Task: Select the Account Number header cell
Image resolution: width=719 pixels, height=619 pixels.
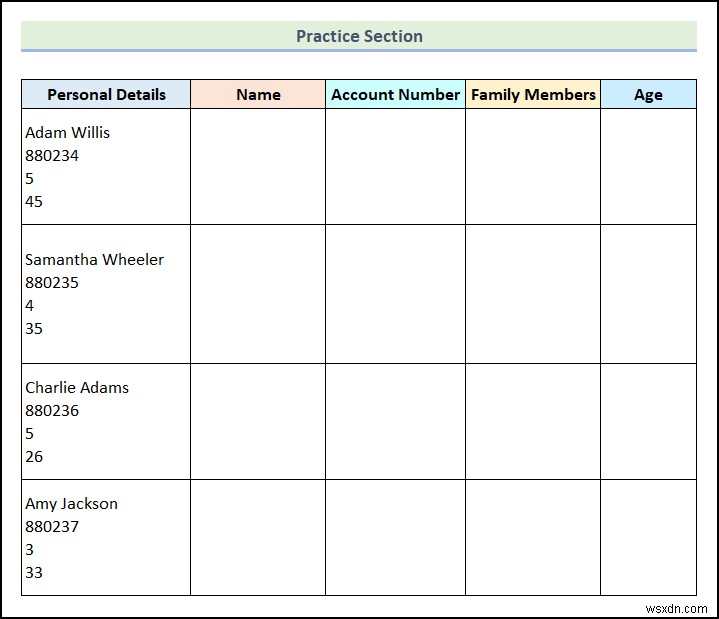Action: pos(395,94)
